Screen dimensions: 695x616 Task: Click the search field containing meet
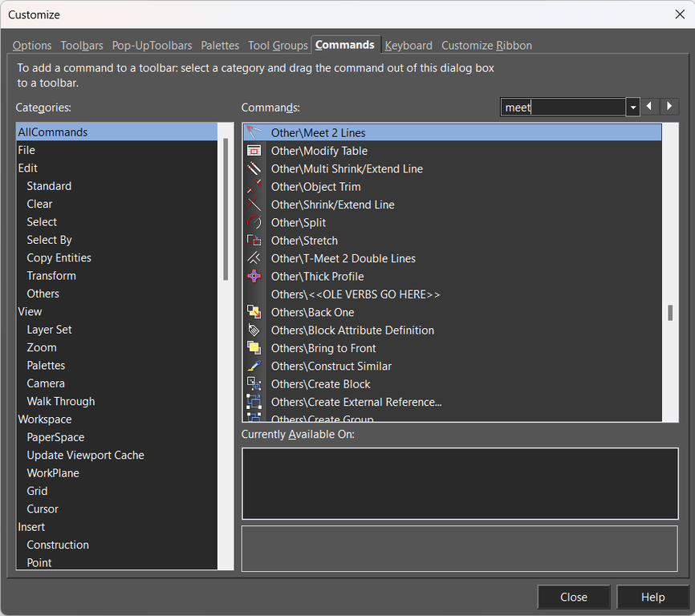(563, 107)
